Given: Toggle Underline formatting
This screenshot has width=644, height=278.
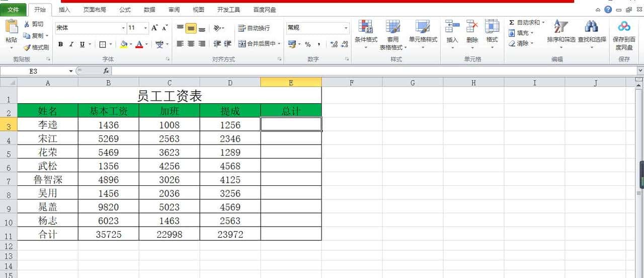Looking at the screenshot, I should click(x=82, y=44).
